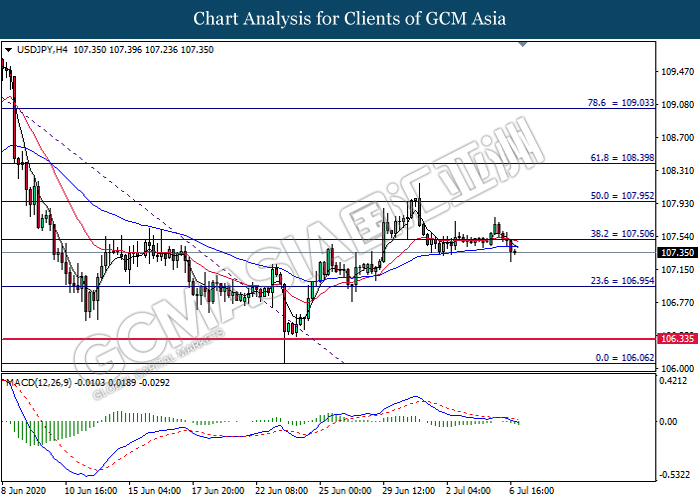The height and width of the screenshot is (500, 700).
Task: Click the current price tag 107.350
Action: click(677, 253)
